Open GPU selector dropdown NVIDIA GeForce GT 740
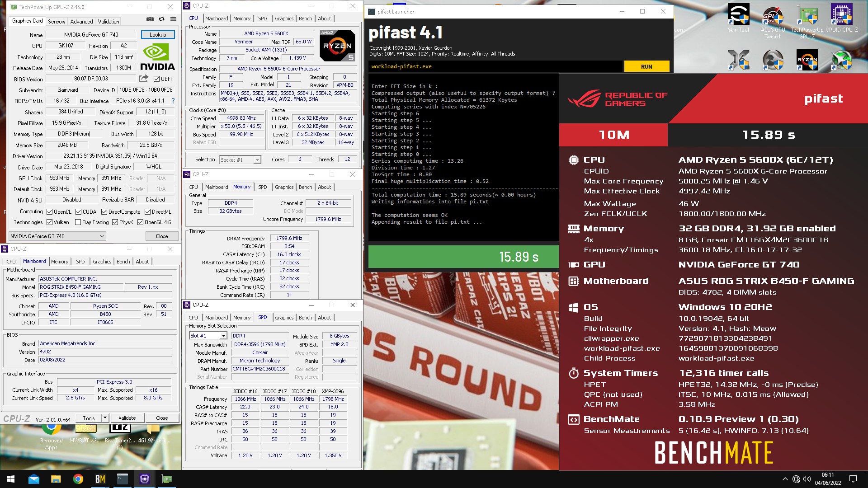The image size is (868, 488). [57, 236]
